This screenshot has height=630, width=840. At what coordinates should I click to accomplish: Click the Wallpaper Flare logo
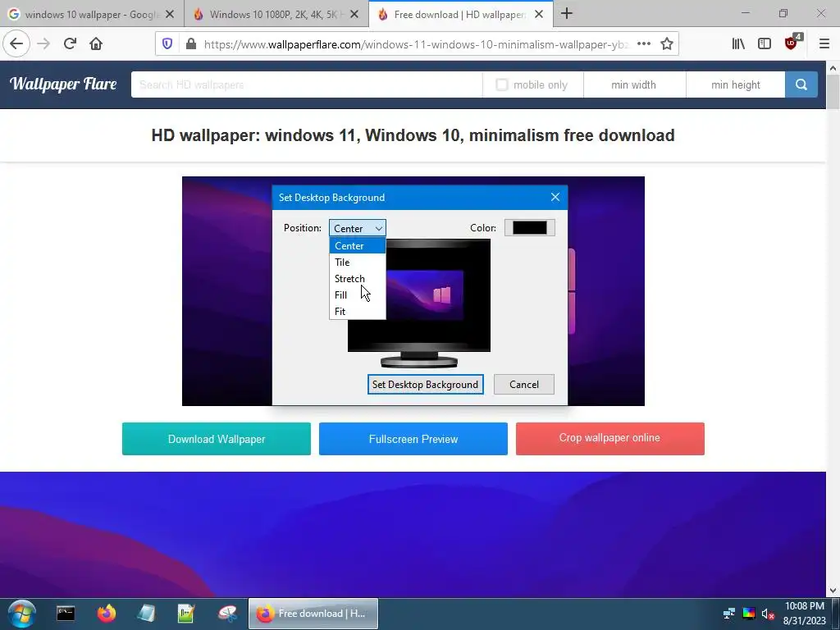63,84
